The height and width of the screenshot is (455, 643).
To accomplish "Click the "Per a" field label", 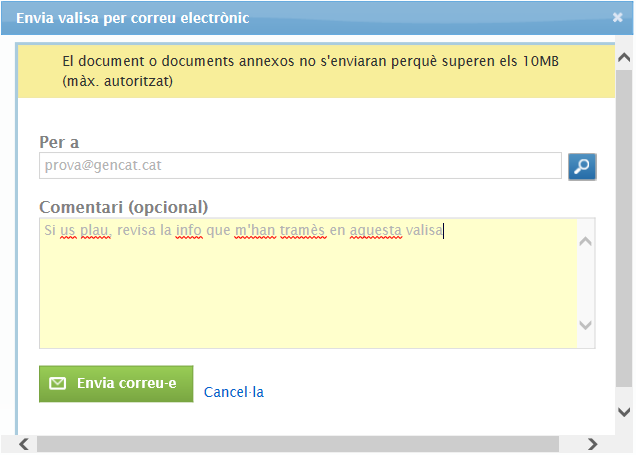I will pyautogui.click(x=59, y=142).
